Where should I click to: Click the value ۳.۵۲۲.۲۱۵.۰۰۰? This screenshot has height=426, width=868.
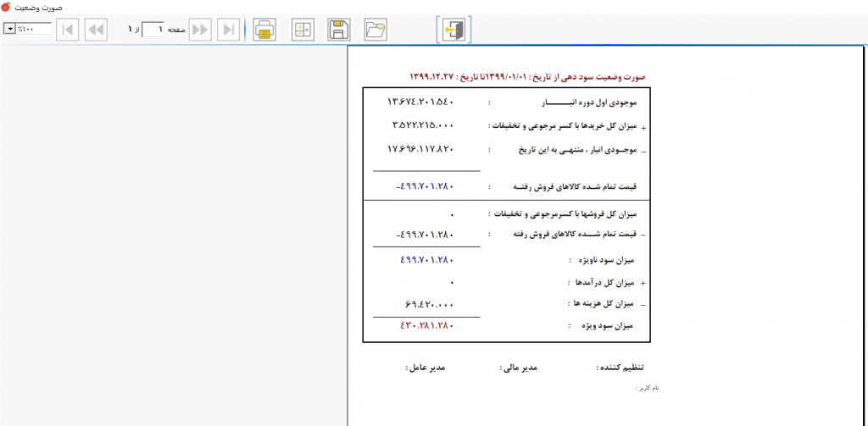pos(423,125)
